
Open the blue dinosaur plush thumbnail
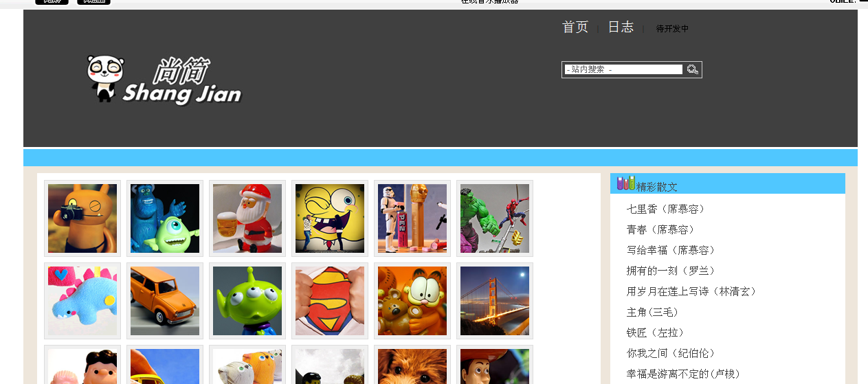point(82,301)
